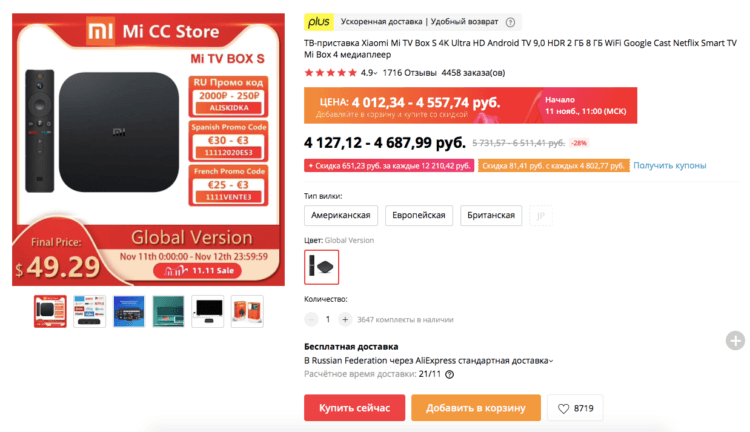Click Добавить в корзину button
The height and width of the screenshot is (432, 750).
point(476,408)
